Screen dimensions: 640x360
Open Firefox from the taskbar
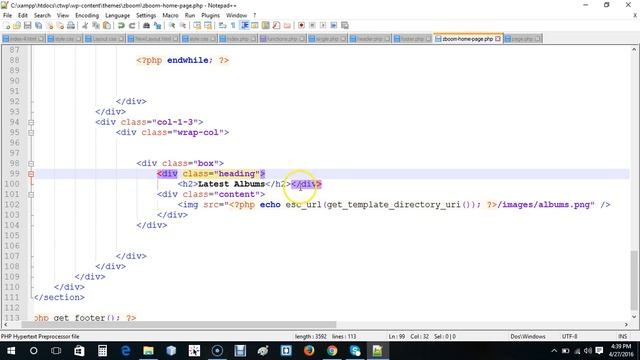309,351
